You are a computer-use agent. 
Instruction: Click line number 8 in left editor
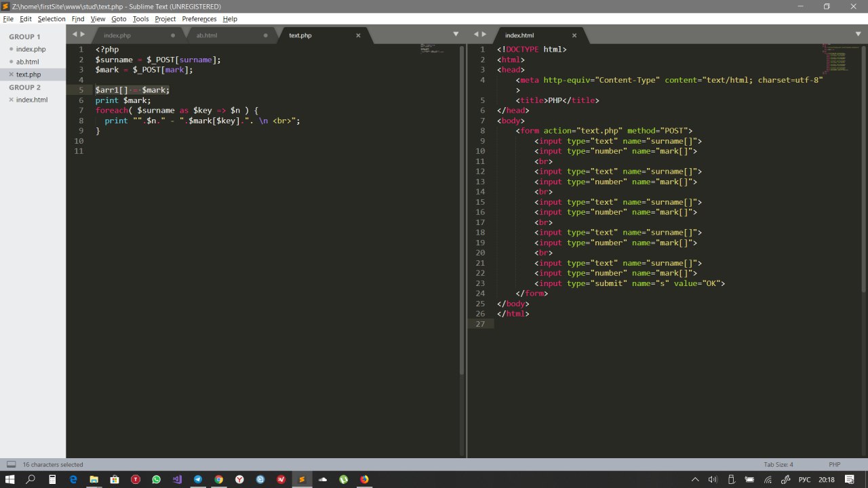point(81,121)
